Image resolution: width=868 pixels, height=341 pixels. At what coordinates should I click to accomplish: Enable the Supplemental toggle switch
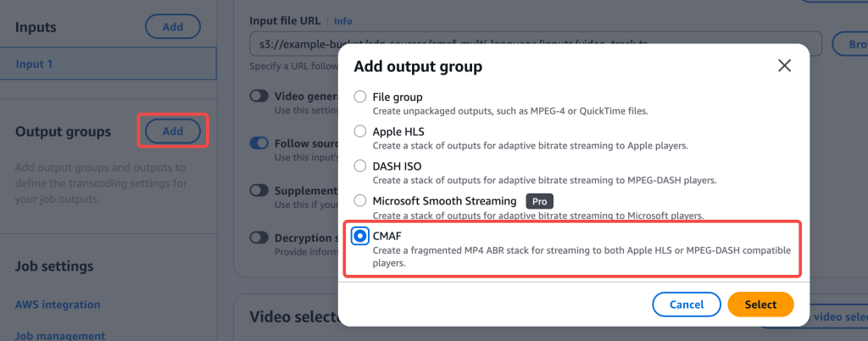click(x=259, y=190)
